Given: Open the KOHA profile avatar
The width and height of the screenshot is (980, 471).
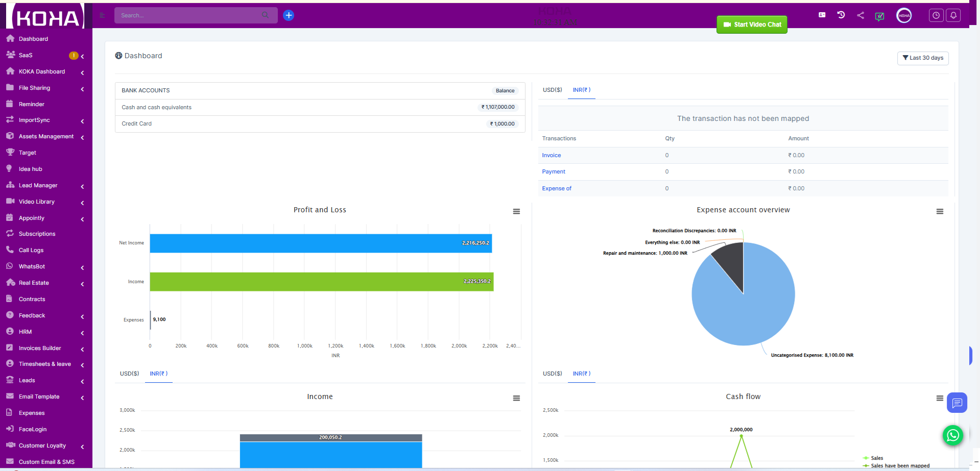Looking at the screenshot, I should point(904,15).
